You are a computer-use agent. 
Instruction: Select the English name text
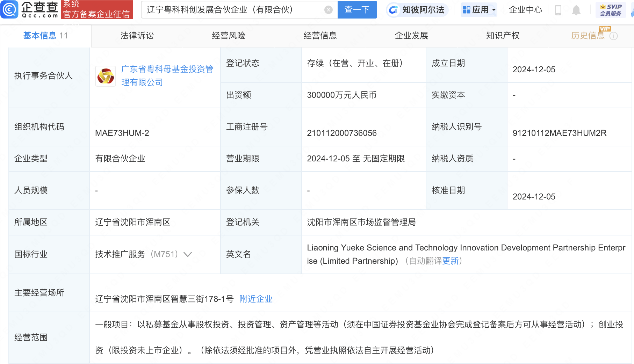466,254
